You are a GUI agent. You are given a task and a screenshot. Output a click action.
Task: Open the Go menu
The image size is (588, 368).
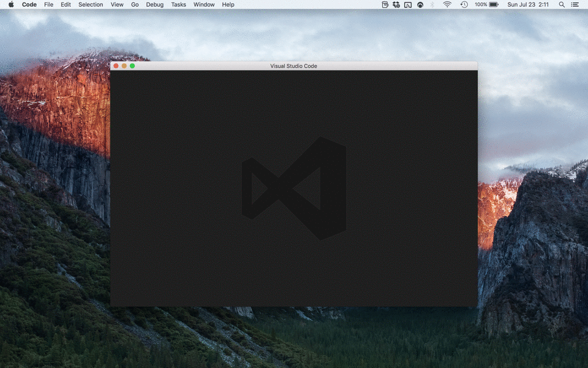click(x=135, y=4)
